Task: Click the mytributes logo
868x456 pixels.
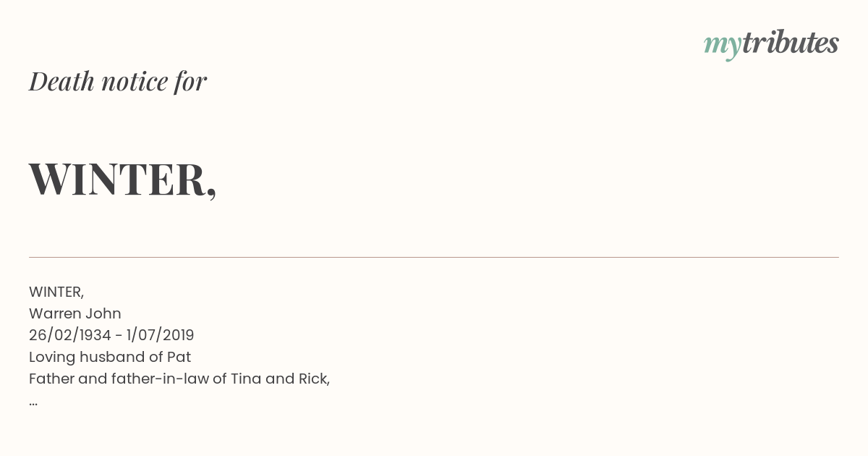Action: 771,43
